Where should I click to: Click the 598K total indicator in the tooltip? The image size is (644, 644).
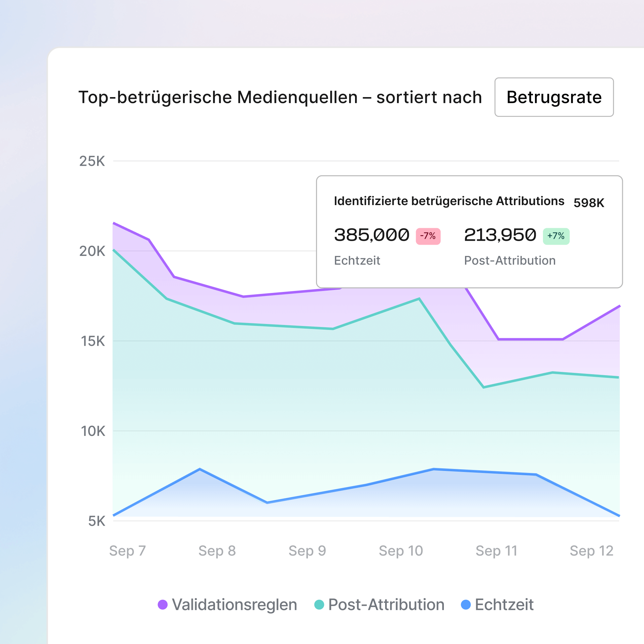(589, 202)
